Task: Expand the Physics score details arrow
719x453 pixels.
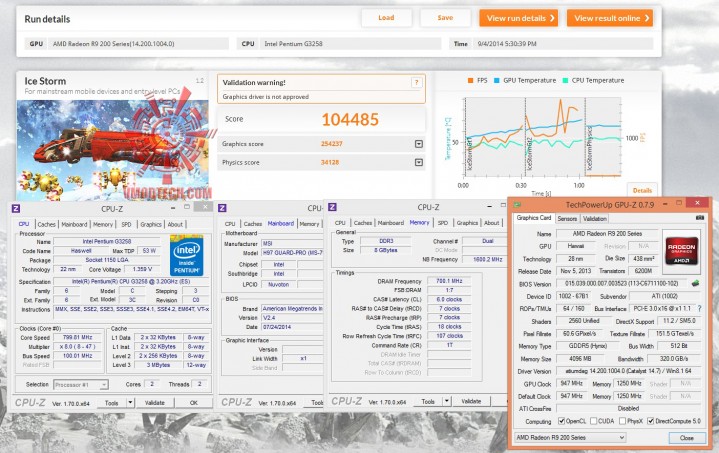Action: tap(419, 162)
